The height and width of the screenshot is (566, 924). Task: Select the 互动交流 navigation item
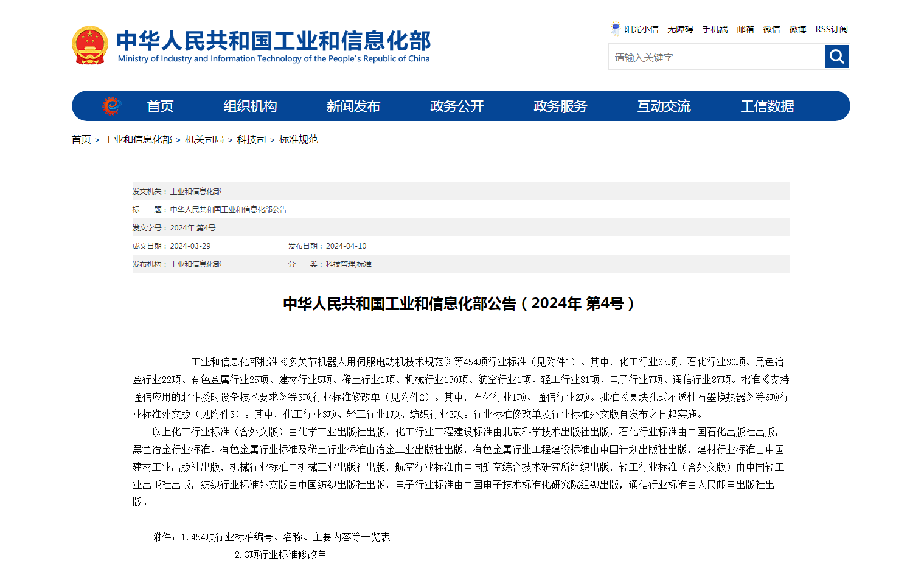coord(664,106)
